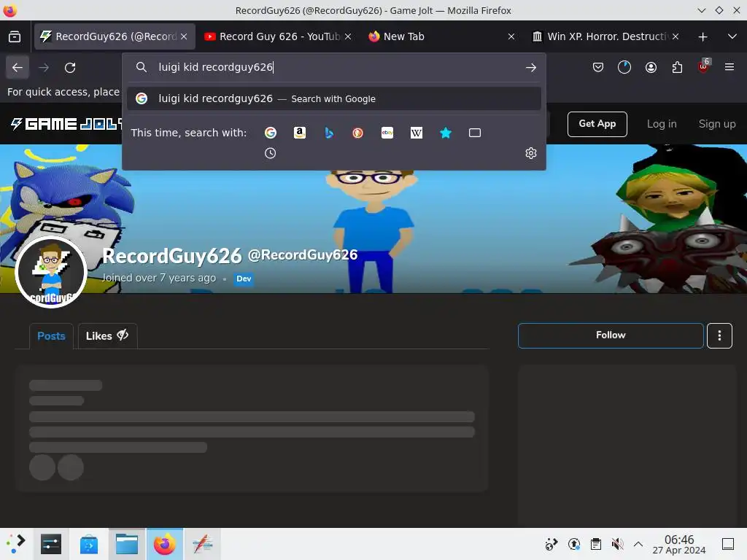Viewport: 747px width, 560px height.
Task: Click the address bar text field
Action: (333, 68)
